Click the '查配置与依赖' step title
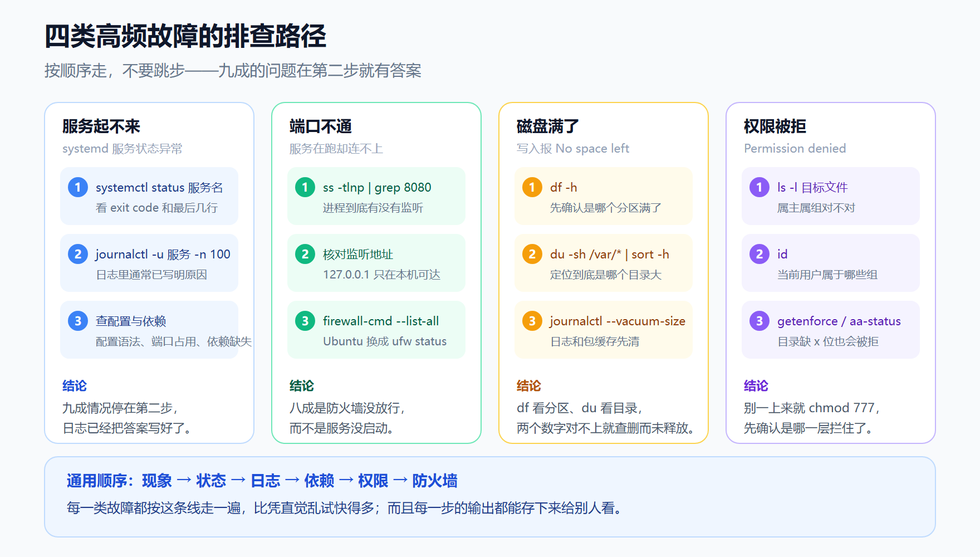This screenshot has width=980, height=557. (131, 321)
